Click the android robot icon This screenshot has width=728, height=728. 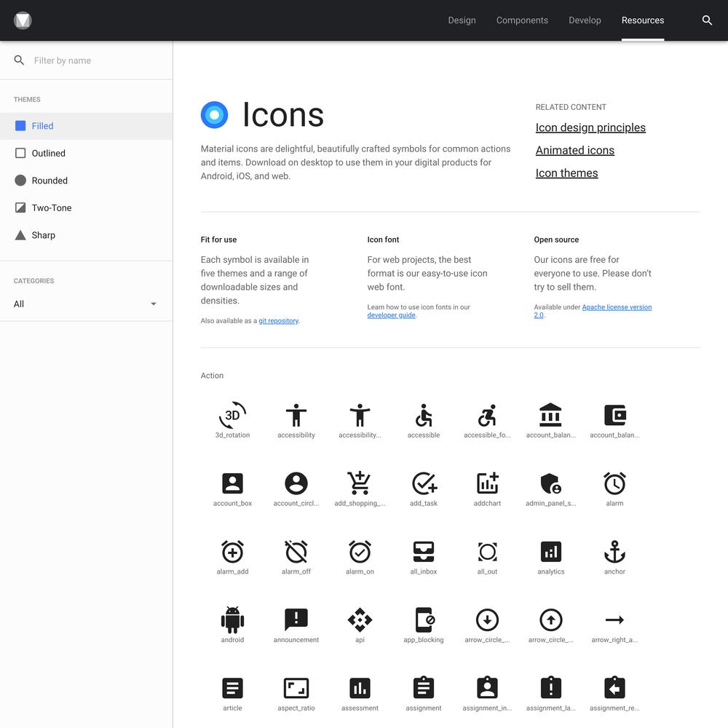point(232,620)
